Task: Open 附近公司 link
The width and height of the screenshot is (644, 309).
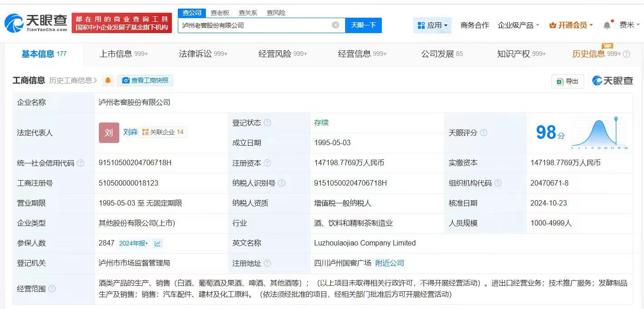Action: tap(390, 263)
